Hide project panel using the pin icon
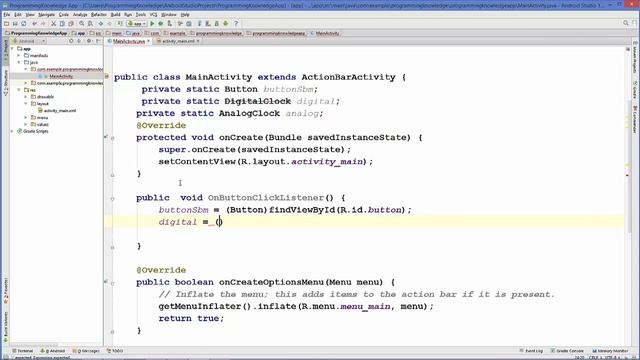Viewport: 640px width, 360px height. coord(98,41)
